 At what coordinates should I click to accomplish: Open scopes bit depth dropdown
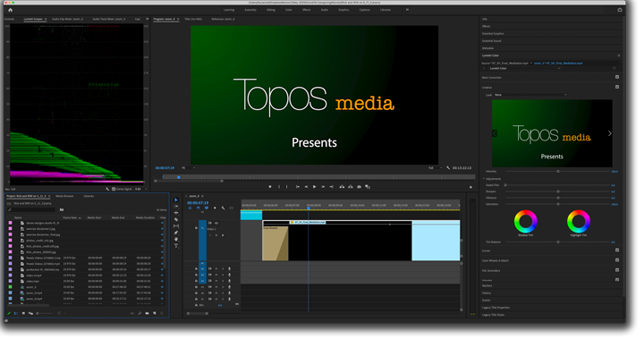click(x=140, y=189)
